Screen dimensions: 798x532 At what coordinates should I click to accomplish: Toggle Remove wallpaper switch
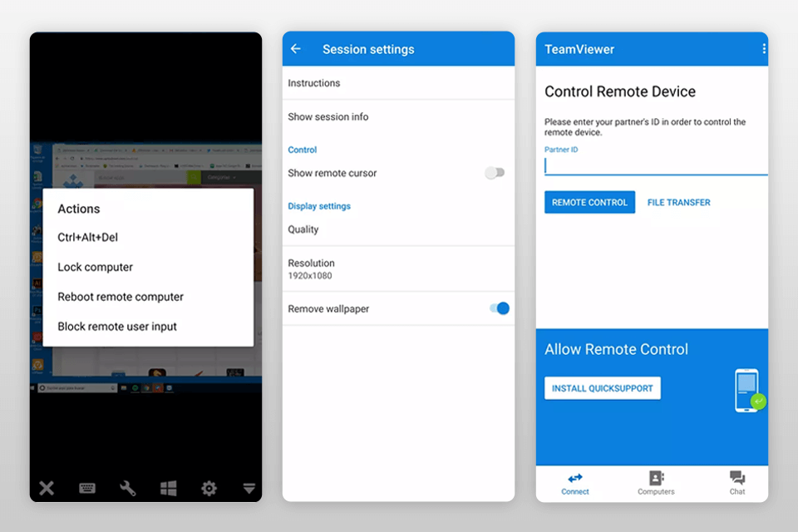(500, 308)
